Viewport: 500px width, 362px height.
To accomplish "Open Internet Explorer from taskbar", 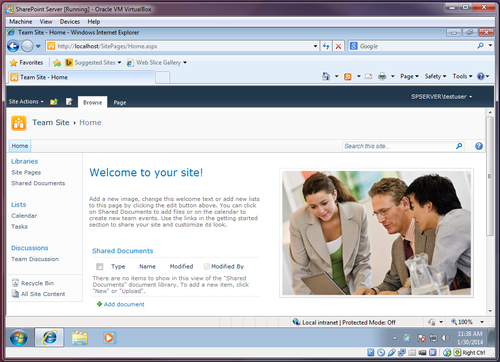I will (49, 338).
